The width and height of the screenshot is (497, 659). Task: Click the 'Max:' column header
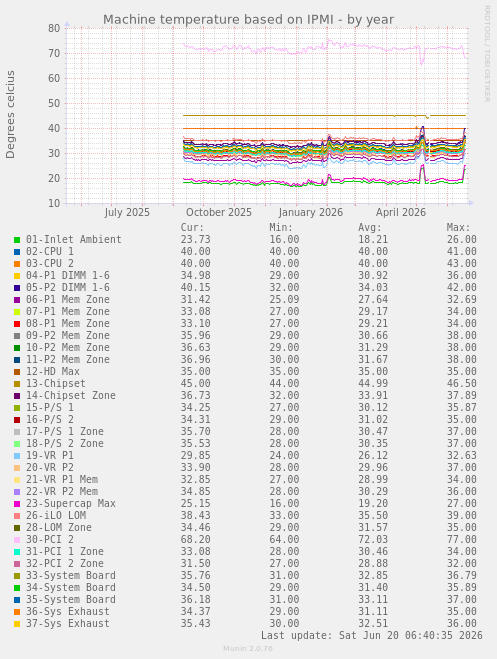[x=458, y=227]
